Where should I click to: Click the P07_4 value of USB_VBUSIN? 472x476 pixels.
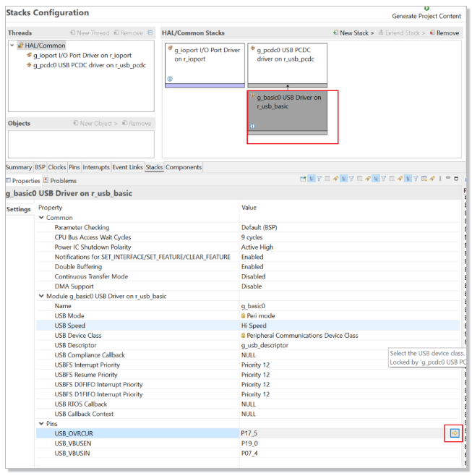[x=250, y=454]
